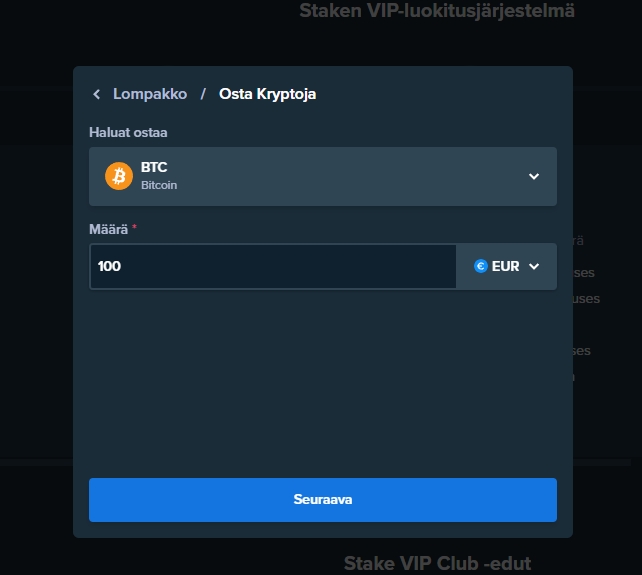The image size is (642, 575).
Task: Click the blue euro currency icon
Action: coord(481,267)
